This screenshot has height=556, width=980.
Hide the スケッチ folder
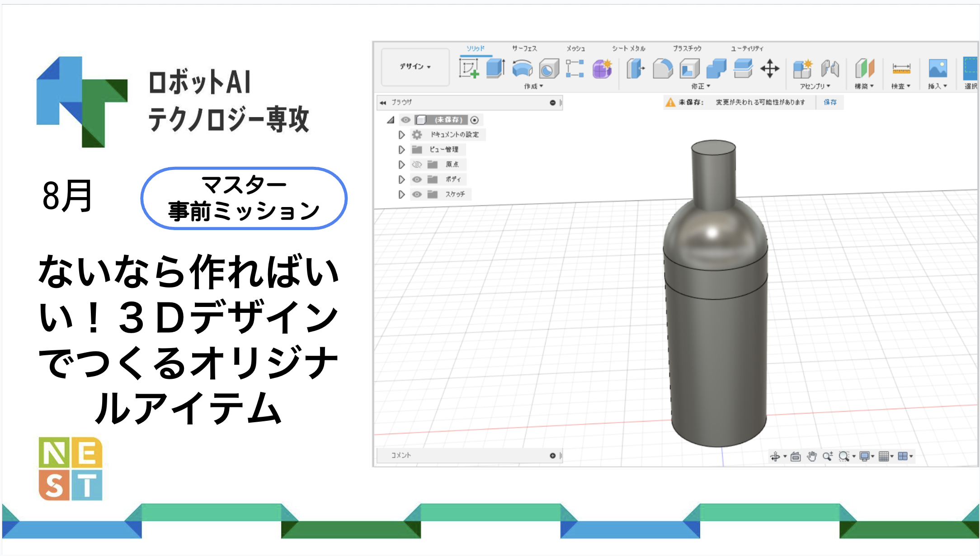[x=417, y=195]
